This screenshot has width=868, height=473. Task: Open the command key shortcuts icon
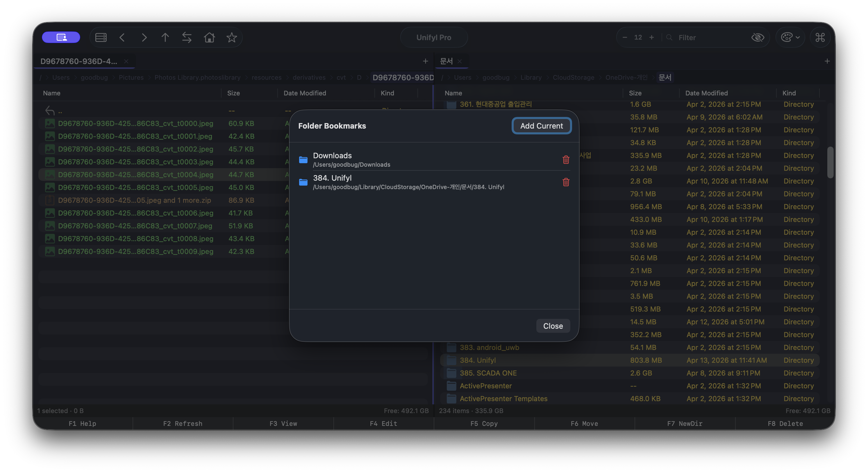[820, 38]
